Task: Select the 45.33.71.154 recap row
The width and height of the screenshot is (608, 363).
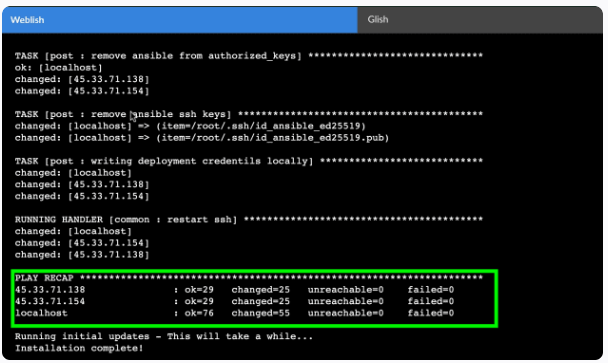Action: tap(234, 301)
